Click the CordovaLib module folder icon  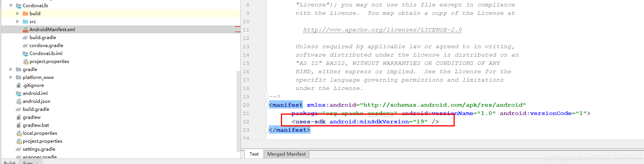(x=19, y=5)
